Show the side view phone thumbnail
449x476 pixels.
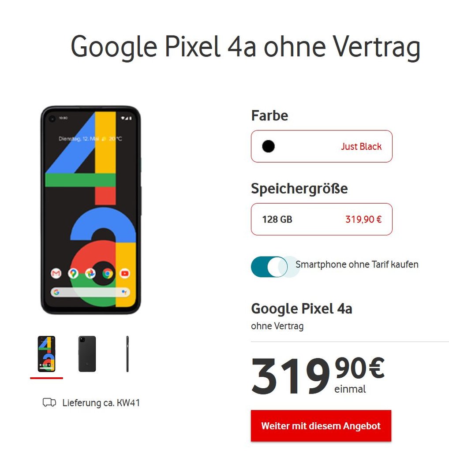tap(127, 354)
